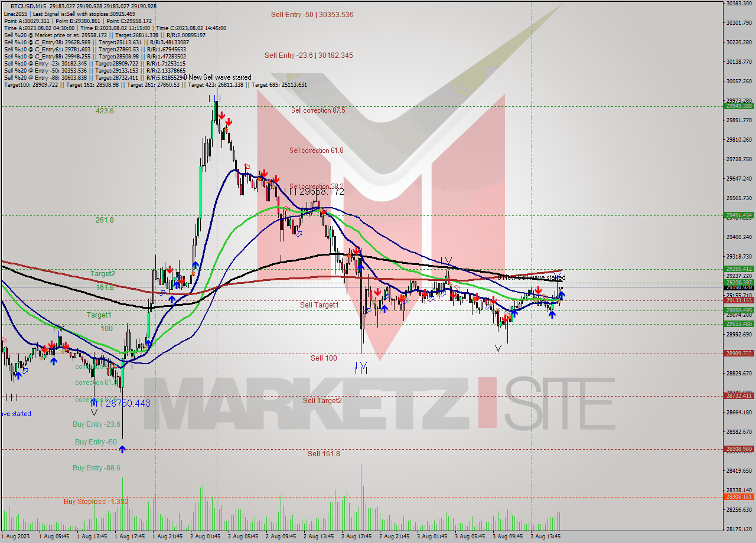Click the red 28909.722 price tag

(x=738, y=353)
